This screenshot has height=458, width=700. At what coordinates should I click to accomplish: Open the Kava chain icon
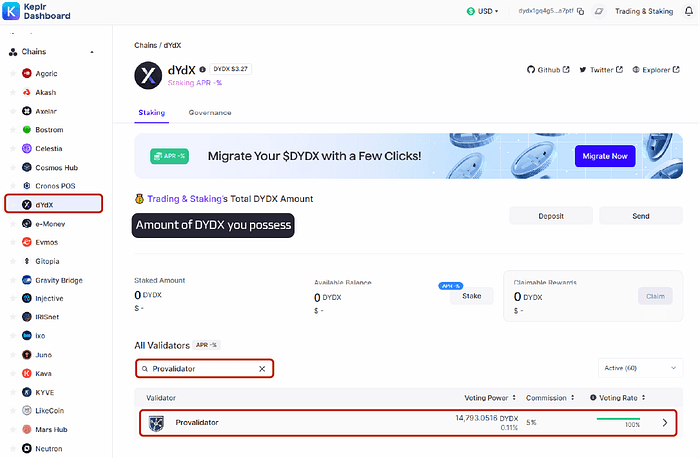27,374
